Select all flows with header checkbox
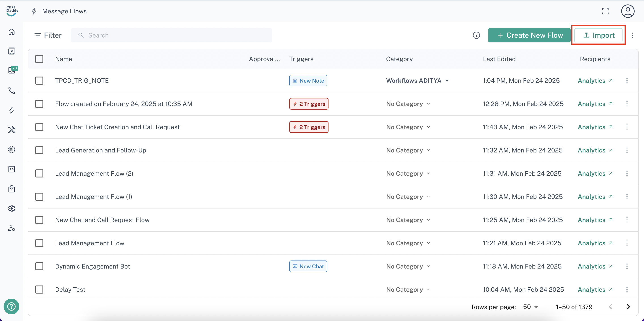The width and height of the screenshot is (644, 321). pos(40,59)
